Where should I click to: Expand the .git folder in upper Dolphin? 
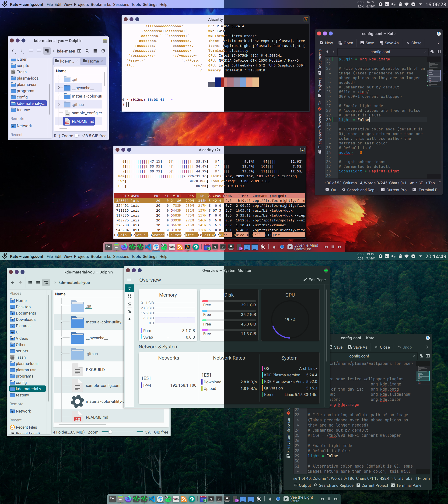59,79
